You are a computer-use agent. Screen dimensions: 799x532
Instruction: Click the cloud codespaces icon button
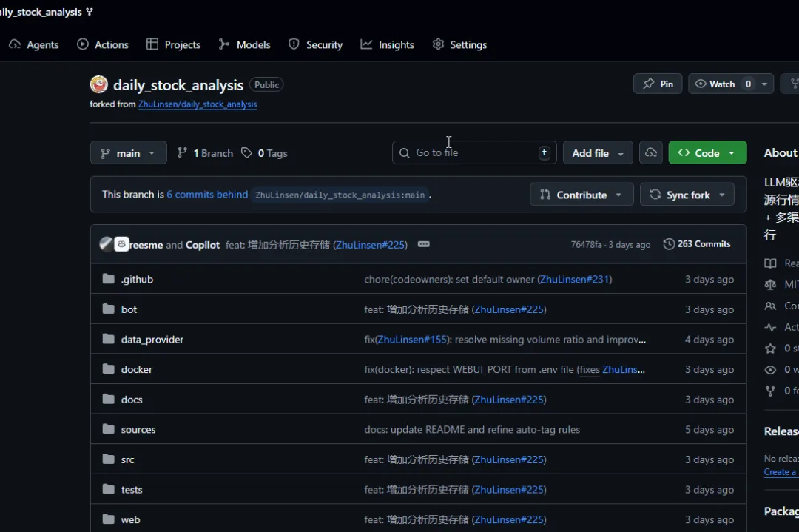(x=651, y=152)
